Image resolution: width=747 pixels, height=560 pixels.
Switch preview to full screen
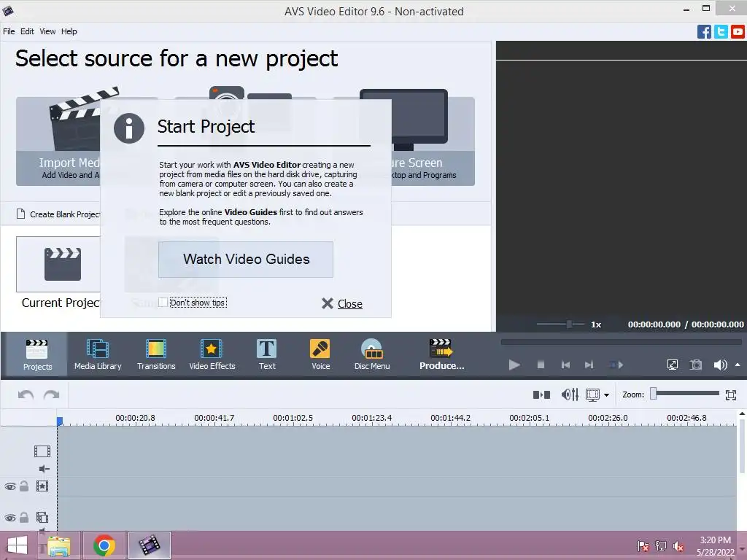[672, 365]
